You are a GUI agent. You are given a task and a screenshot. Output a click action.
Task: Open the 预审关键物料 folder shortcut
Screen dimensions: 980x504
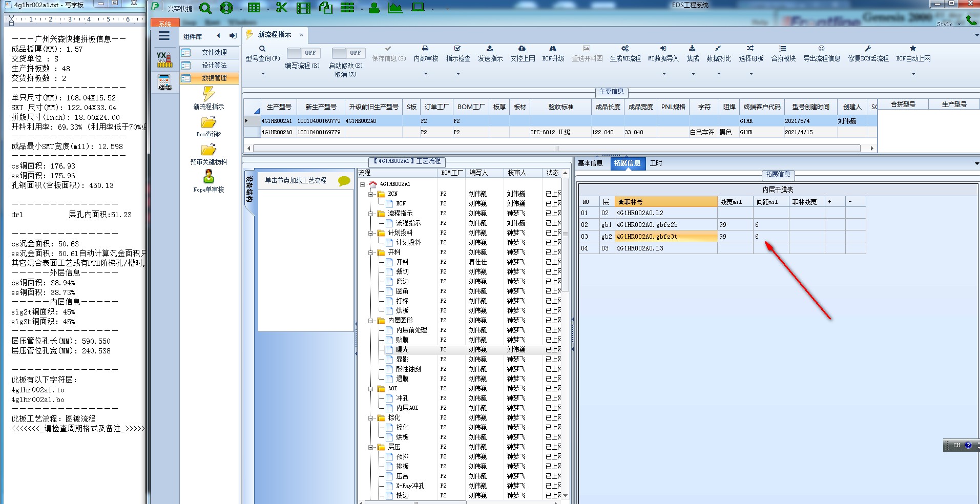click(x=208, y=154)
